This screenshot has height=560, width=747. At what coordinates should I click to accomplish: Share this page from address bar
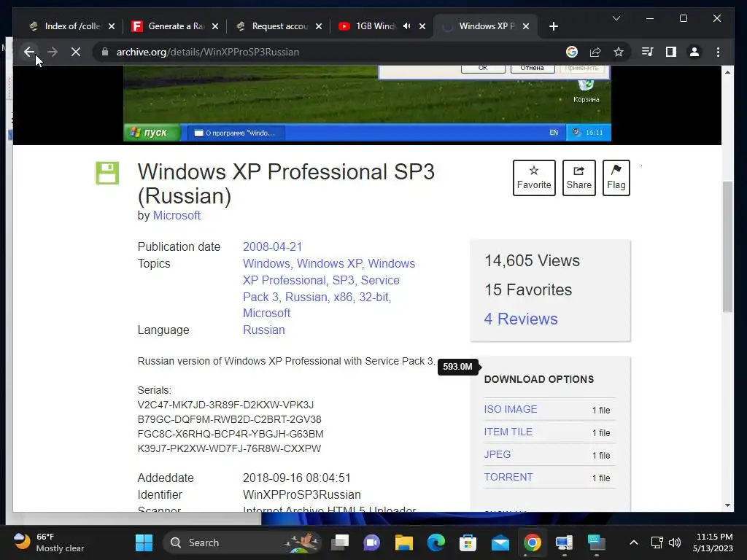coord(595,52)
